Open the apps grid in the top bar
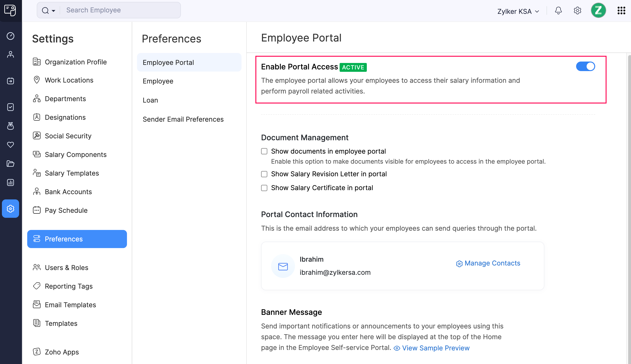631x364 pixels. coord(621,10)
